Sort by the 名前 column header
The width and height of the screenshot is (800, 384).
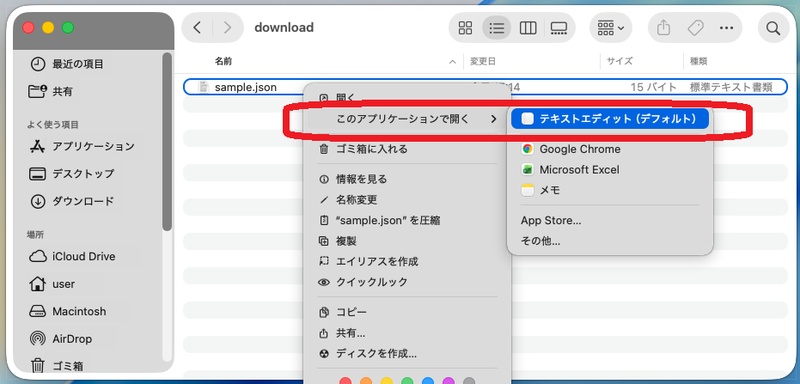click(223, 61)
